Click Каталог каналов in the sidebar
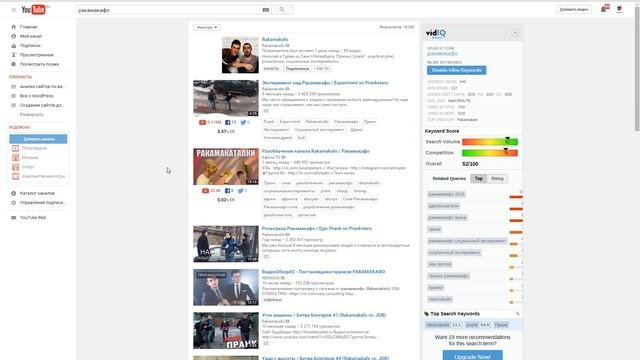This screenshot has height=360, width=640. [x=37, y=193]
